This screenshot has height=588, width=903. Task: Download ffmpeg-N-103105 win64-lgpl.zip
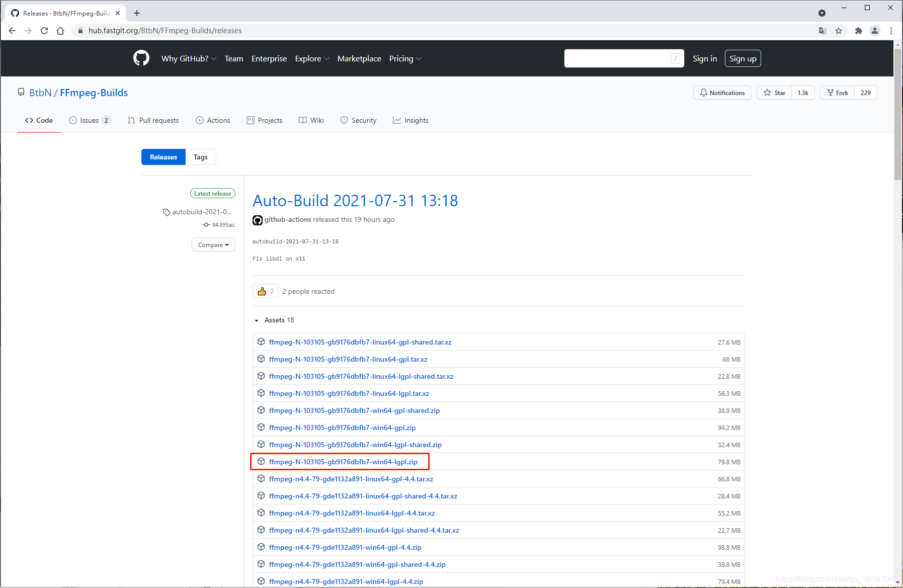tap(343, 462)
